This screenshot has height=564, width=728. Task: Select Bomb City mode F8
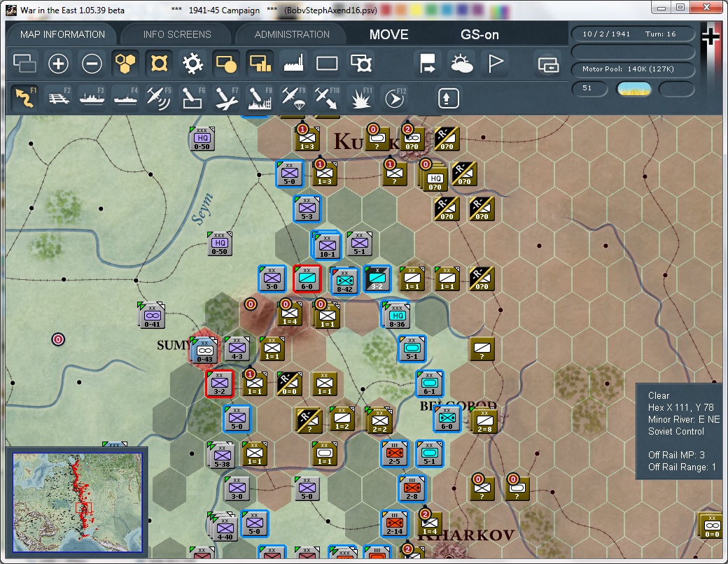260,97
